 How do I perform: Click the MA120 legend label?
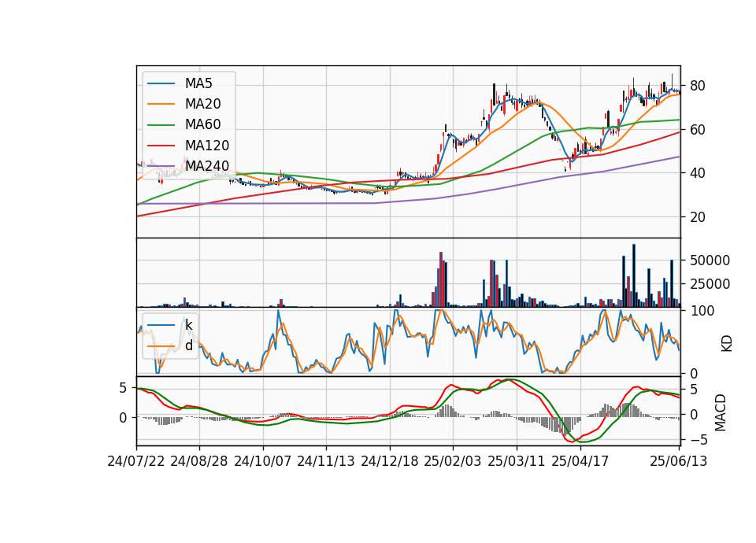click(207, 146)
